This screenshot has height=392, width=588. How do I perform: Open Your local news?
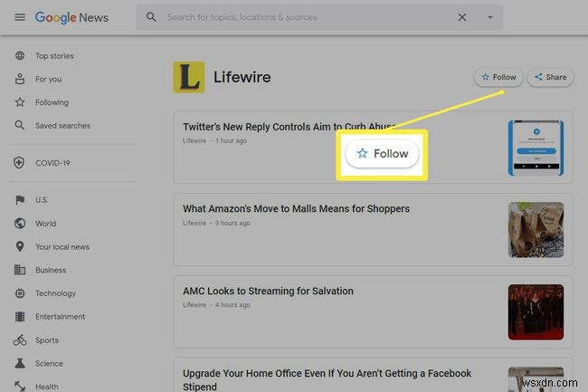point(62,247)
